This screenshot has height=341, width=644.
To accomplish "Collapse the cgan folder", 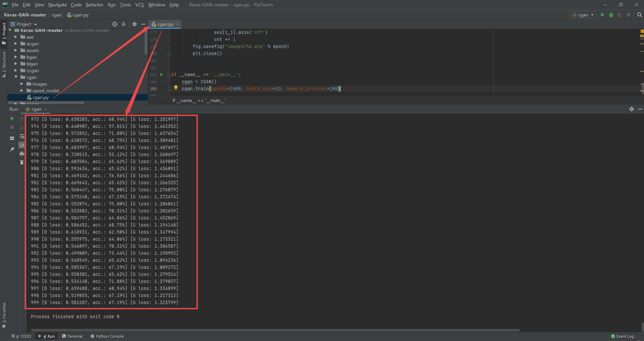I will pos(16,77).
